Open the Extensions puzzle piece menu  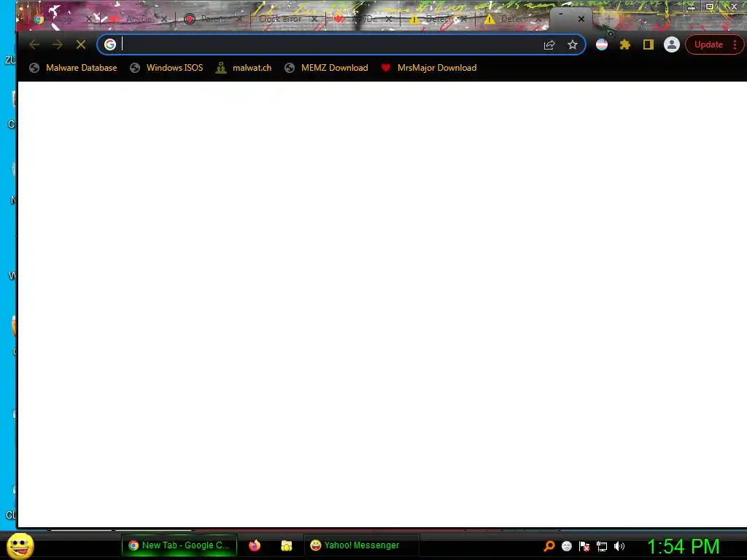[x=625, y=44]
